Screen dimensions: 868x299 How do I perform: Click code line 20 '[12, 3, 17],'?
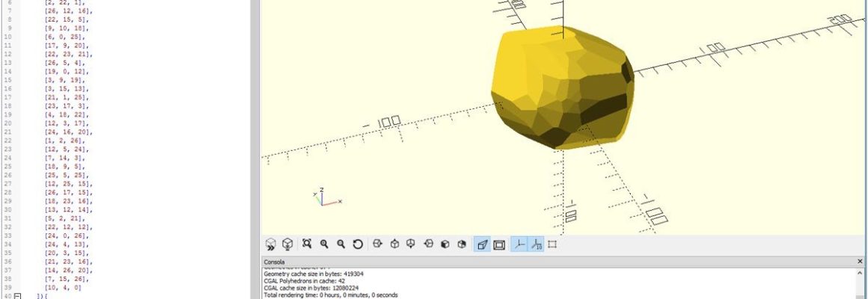coord(67,123)
